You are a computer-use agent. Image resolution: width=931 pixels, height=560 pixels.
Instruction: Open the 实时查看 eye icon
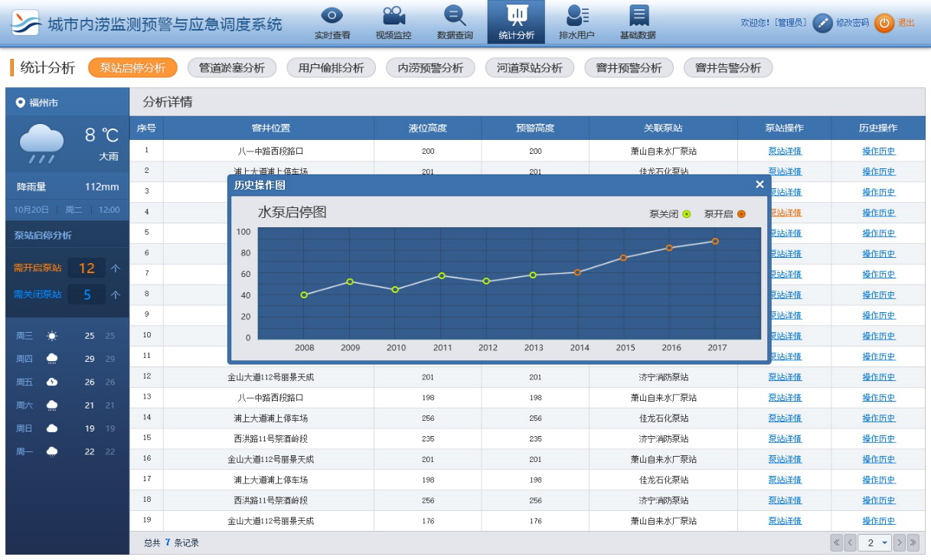tap(332, 16)
